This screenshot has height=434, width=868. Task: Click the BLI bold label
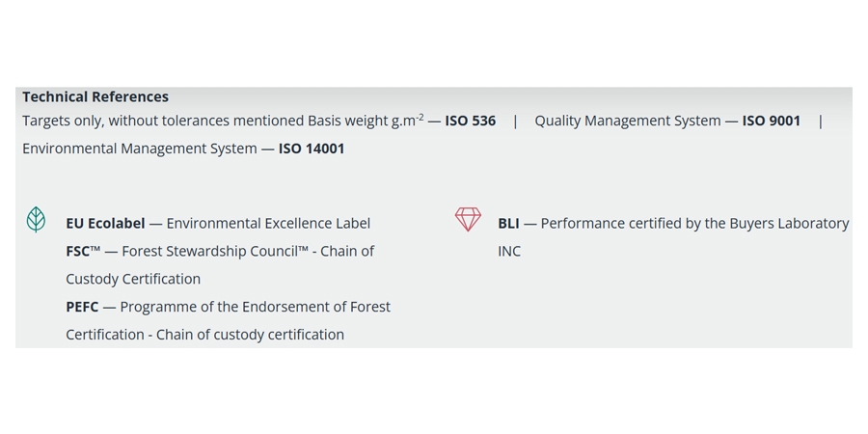tap(508, 223)
